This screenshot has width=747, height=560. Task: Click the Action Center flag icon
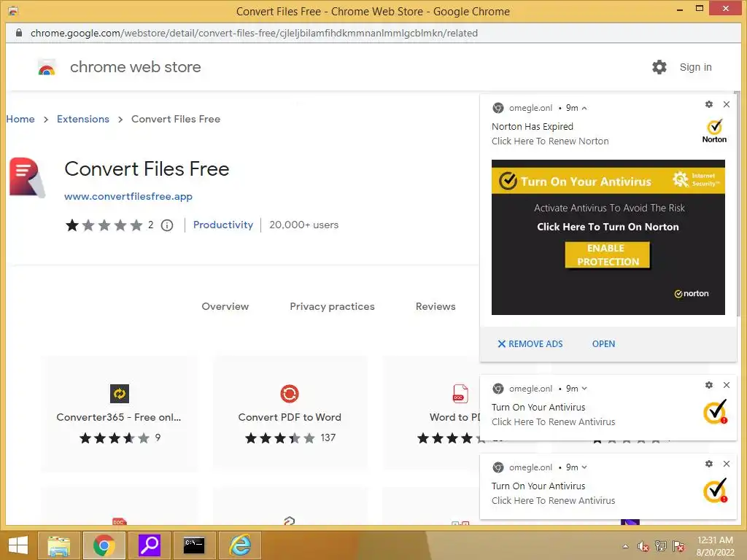click(678, 546)
